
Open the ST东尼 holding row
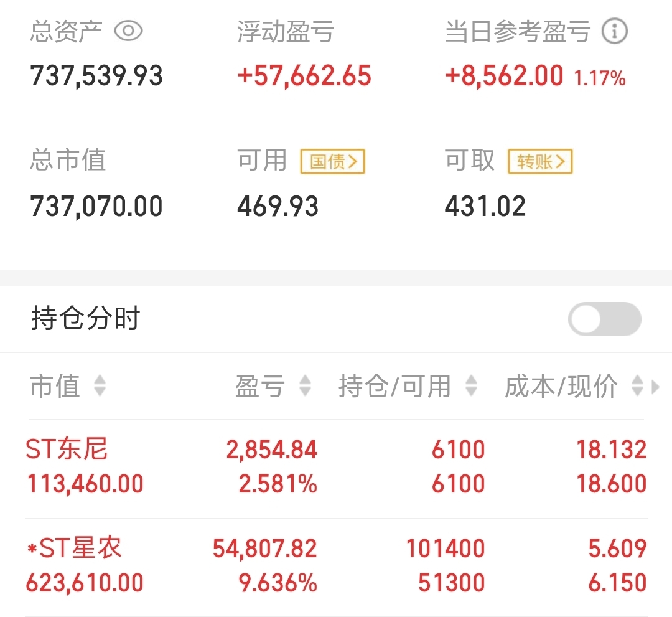click(x=336, y=466)
